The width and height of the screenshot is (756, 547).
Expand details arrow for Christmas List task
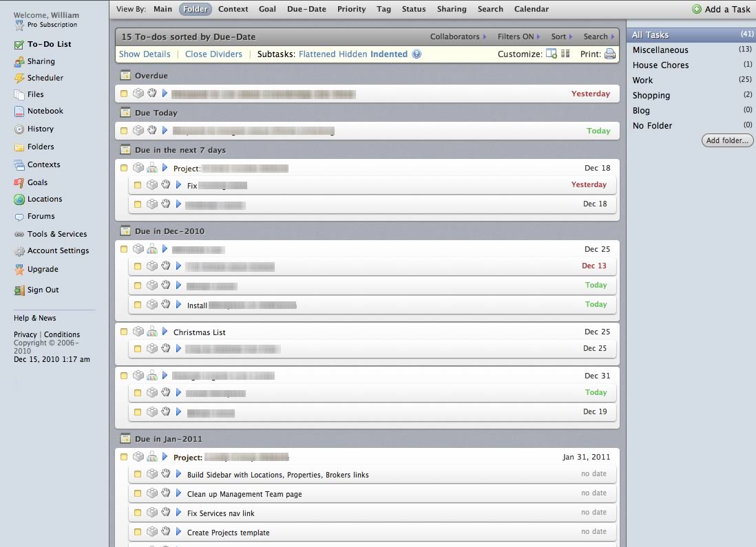pyautogui.click(x=165, y=332)
